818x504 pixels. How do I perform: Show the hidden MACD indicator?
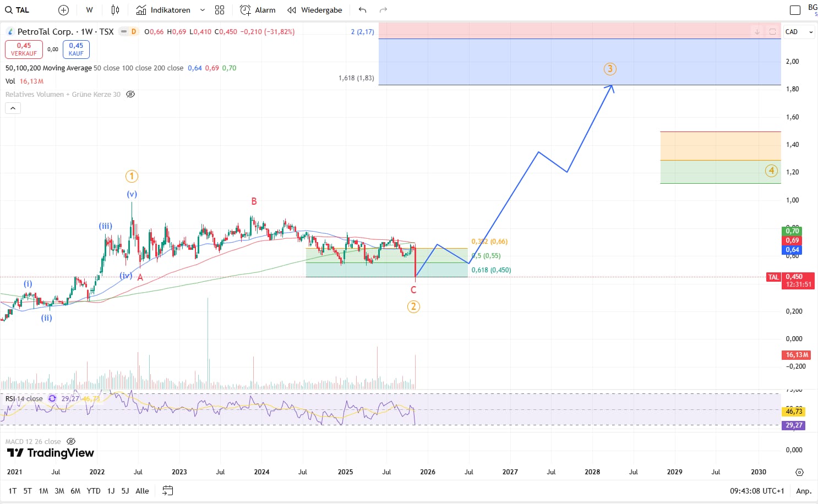(x=71, y=441)
